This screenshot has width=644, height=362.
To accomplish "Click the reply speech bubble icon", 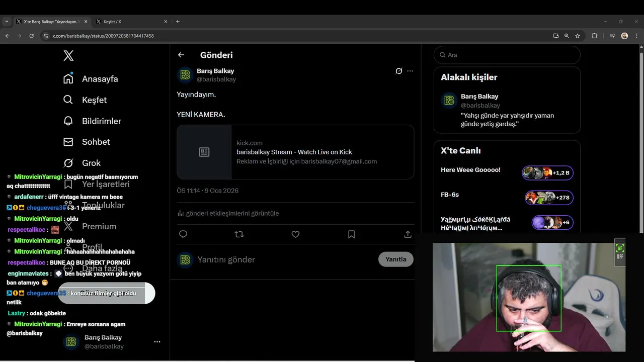I will [183, 234].
